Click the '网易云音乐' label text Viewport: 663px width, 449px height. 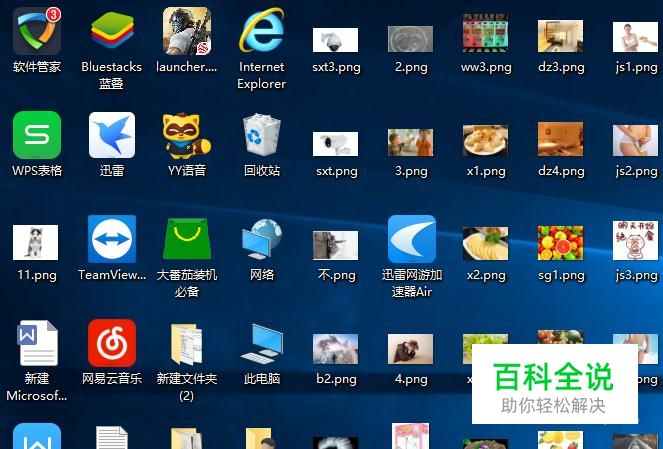click(112, 378)
